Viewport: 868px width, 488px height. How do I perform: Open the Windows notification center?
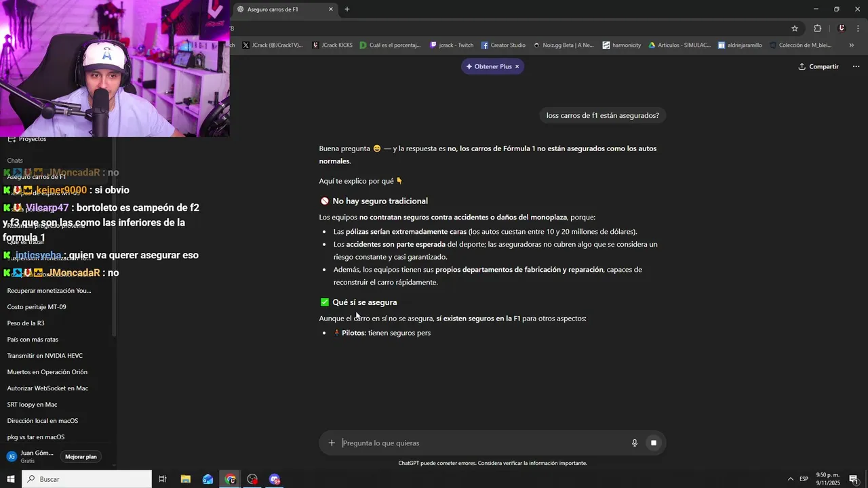click(854, 479)
